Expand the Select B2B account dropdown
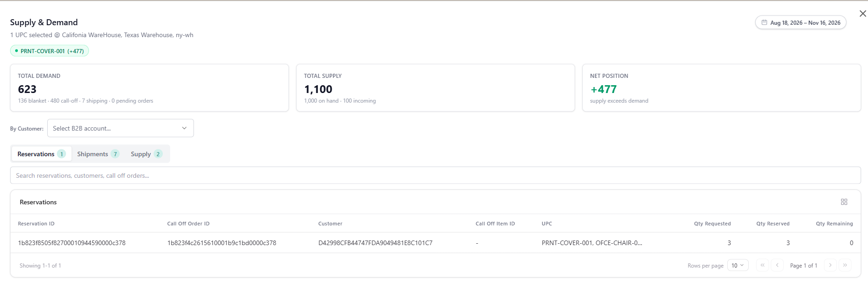 (121, 128)
